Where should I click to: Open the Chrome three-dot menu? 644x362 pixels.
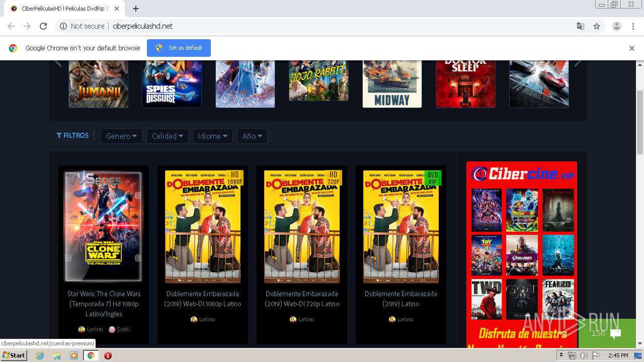tap(633, 26)
